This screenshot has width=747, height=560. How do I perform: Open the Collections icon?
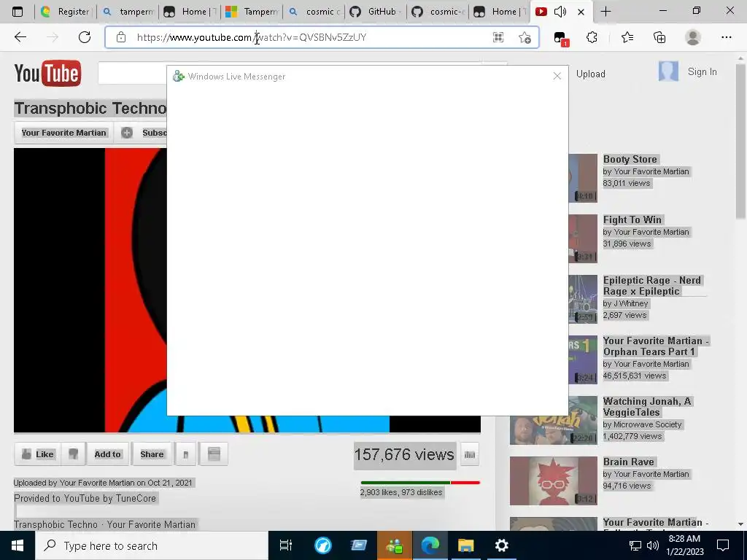pos(659,37)
